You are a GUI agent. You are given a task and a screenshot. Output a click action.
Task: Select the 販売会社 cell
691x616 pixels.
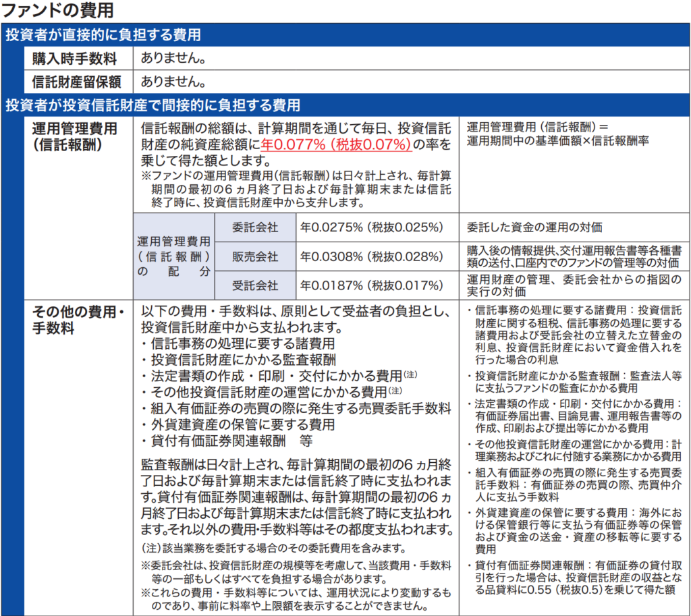click(254, 256)
